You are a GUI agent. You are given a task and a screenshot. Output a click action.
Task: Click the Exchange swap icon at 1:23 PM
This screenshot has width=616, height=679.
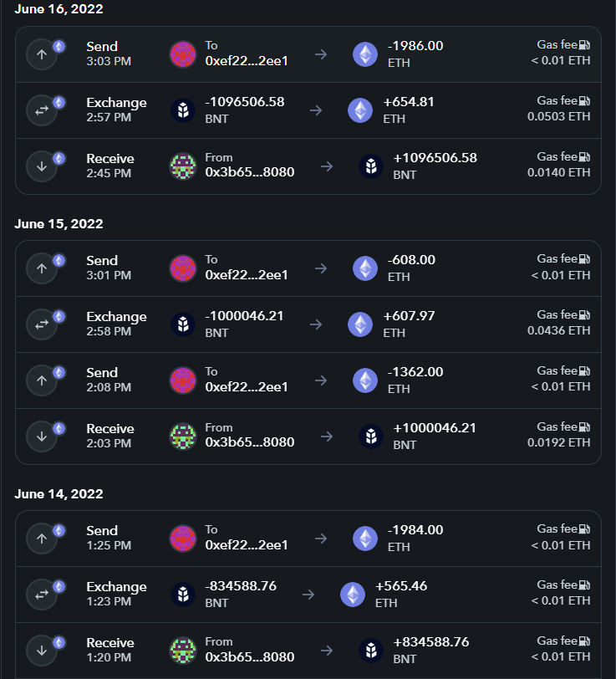click(x=42, y=595)
